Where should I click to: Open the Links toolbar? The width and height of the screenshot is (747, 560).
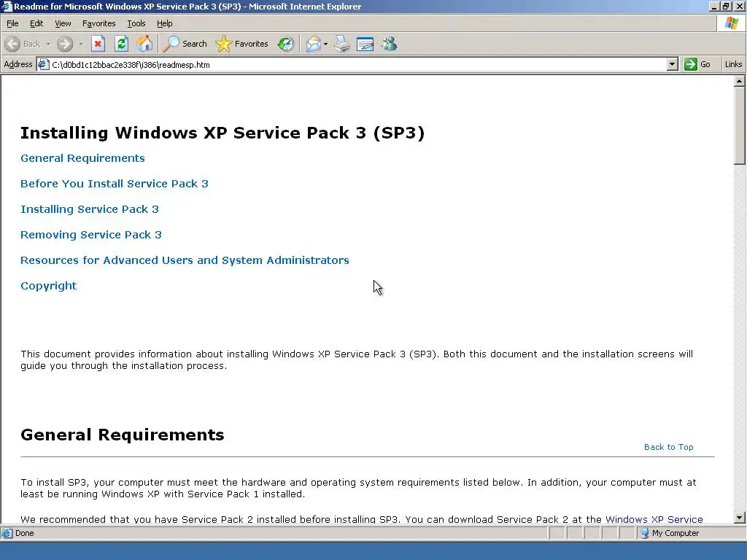point(733,64)
